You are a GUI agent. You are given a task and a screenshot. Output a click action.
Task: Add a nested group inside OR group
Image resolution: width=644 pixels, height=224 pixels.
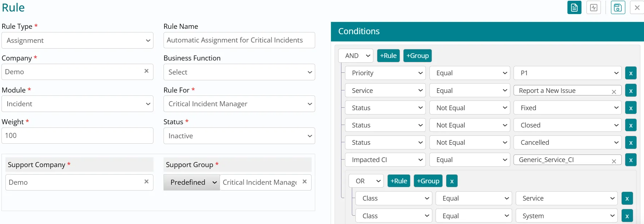(x=428, y=181)
